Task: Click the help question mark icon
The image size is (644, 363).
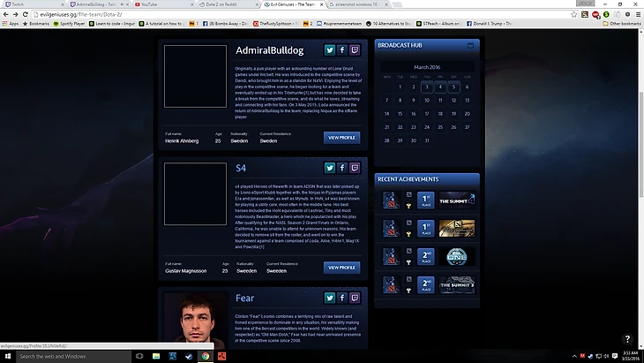Action: 627,339
